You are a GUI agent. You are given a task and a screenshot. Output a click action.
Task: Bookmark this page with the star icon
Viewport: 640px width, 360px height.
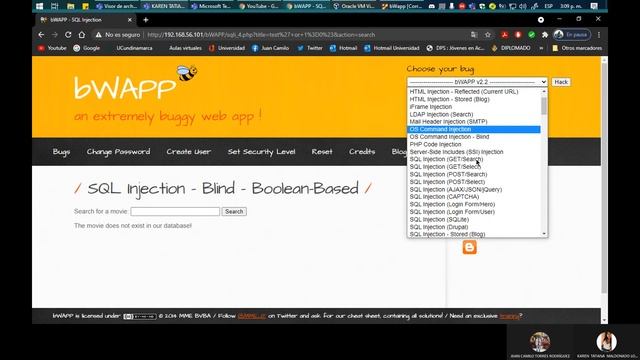(x=488, y=35)
